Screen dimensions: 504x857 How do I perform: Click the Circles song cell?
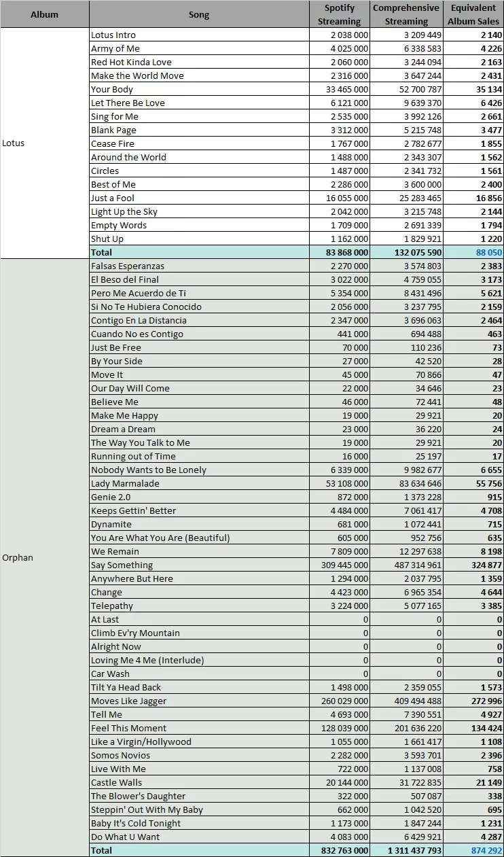tap(199, 171)
